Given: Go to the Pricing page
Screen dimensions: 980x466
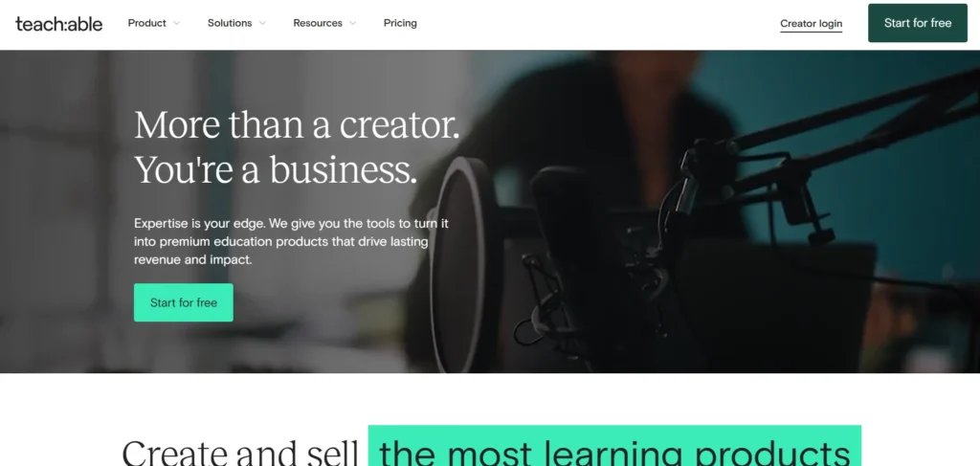Looking at the screenshot, I should point(400,23).
